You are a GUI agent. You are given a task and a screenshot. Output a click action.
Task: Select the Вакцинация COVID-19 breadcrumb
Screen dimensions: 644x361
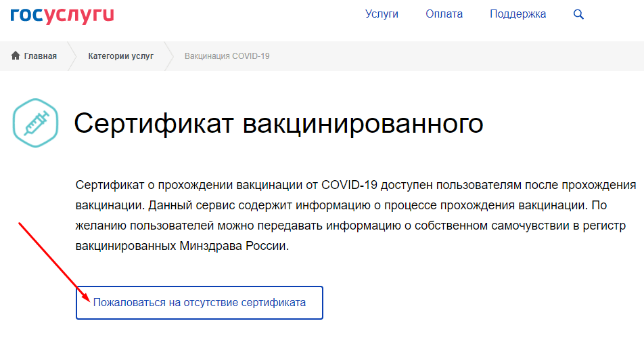click(227, 56)
